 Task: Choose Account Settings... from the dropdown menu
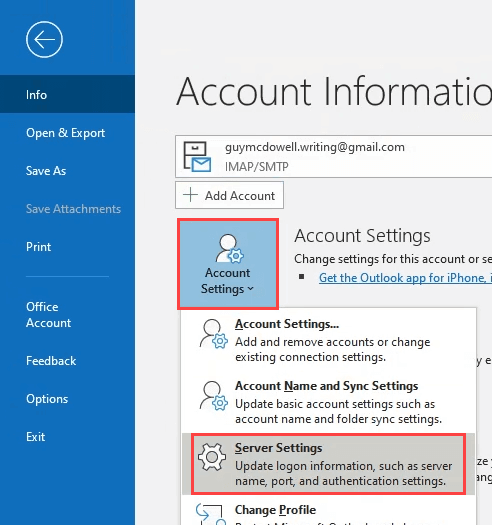328,340
